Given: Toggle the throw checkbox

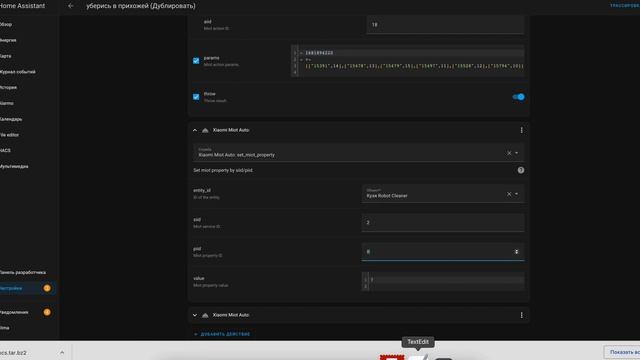Looking at the screenshot, I should tap(196, 97).
